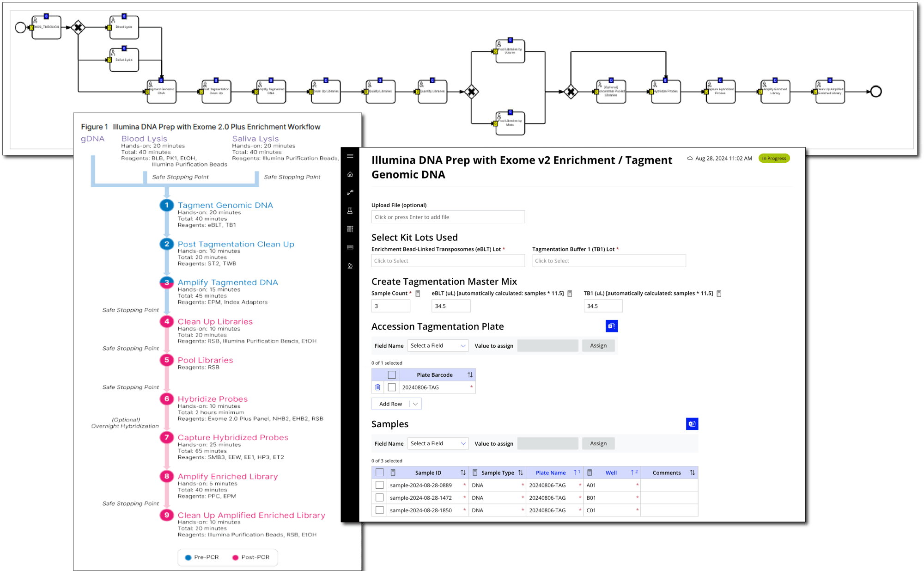The image size is (924, 571).
Task: Open the Tagmentation Buffer 1 (TB1) Lot selector
Action: click(x=609, y=261)
